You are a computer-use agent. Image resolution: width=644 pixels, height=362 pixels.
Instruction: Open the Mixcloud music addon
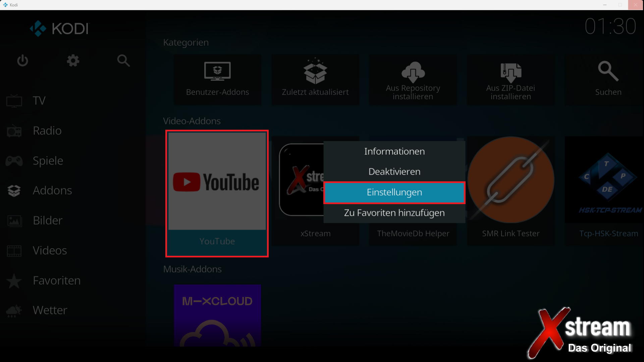(x=217, y=315)
